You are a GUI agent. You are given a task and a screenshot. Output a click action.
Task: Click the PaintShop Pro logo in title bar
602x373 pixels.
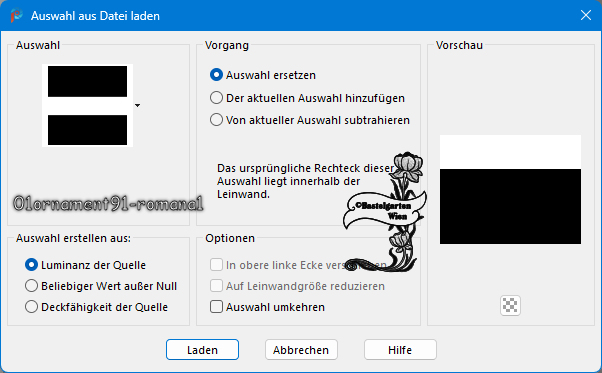[17, 16]
